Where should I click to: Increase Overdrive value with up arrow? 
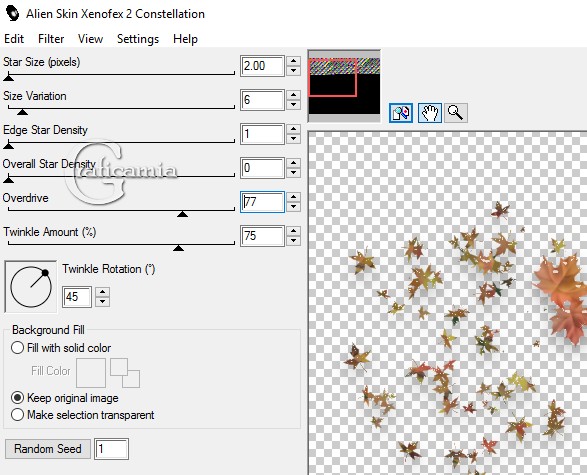coord(294,197)
